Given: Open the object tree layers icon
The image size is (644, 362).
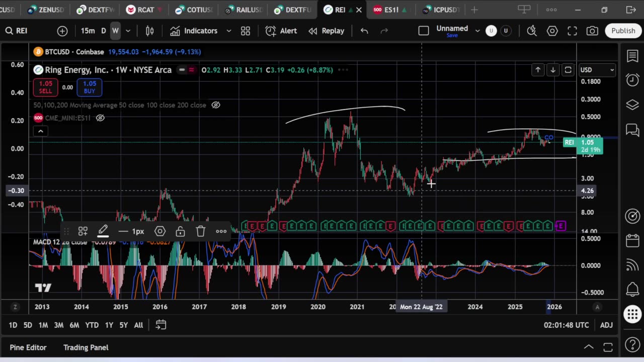Looking at the screenshot, I should tap(632, 105).
